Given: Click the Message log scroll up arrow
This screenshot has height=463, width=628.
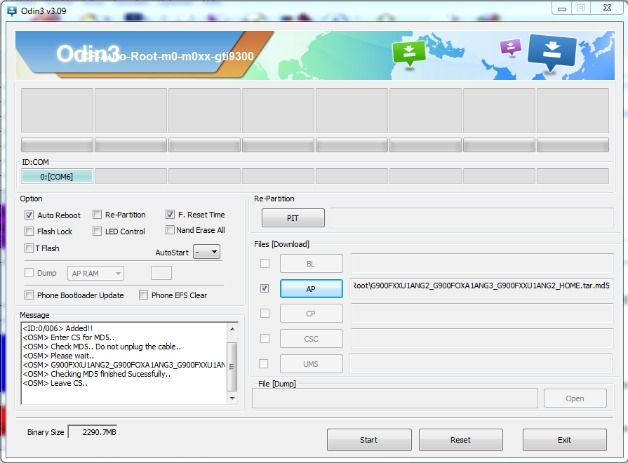Looking at the screenshot, I should [232, 329].
